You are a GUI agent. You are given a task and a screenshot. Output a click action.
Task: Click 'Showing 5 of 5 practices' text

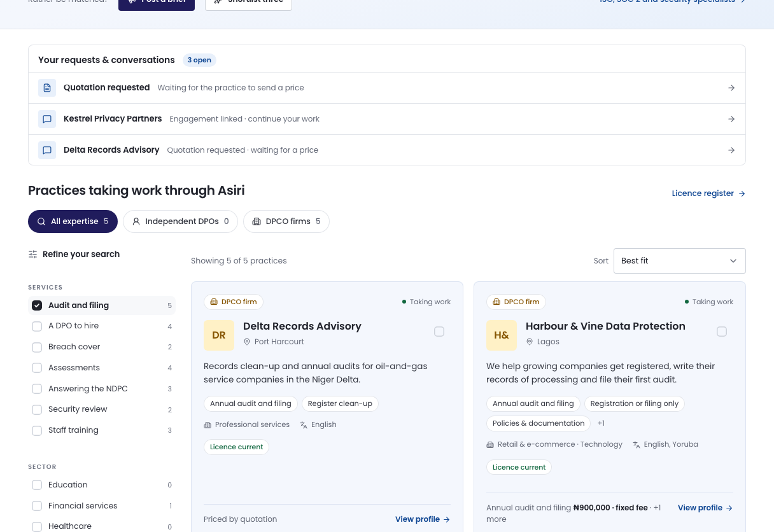coord(239,261)
